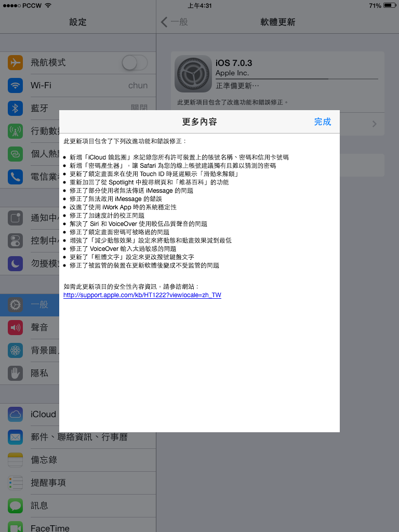Image resolution: width=399 pixels, height=532 pixels.
Task: Tap the iWork App stability bullet line
Action: click(120, 207)
